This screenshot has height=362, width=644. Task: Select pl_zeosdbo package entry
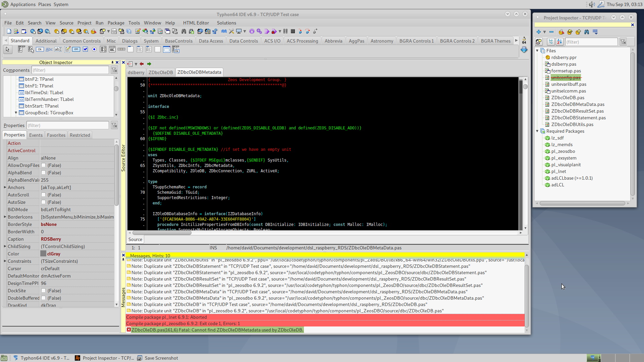pos(563,151)
